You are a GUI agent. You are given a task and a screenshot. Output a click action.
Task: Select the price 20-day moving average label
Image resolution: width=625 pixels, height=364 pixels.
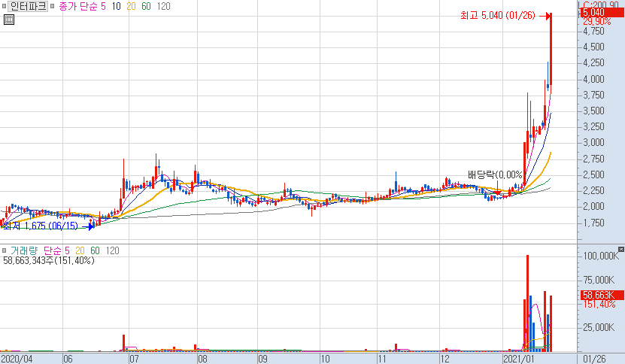[131, 6]
